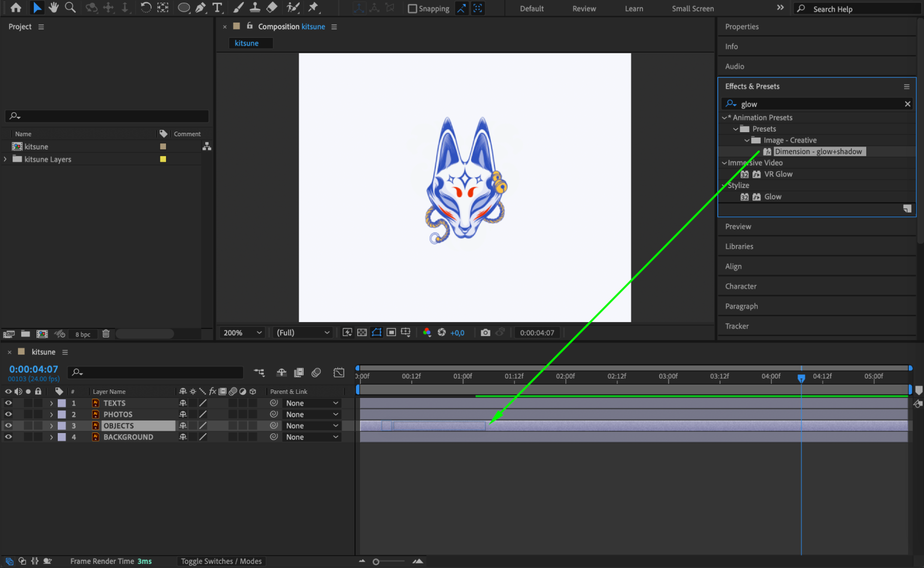
Task: Expand the kitsune Layers folder
Action: coord(6,159)
